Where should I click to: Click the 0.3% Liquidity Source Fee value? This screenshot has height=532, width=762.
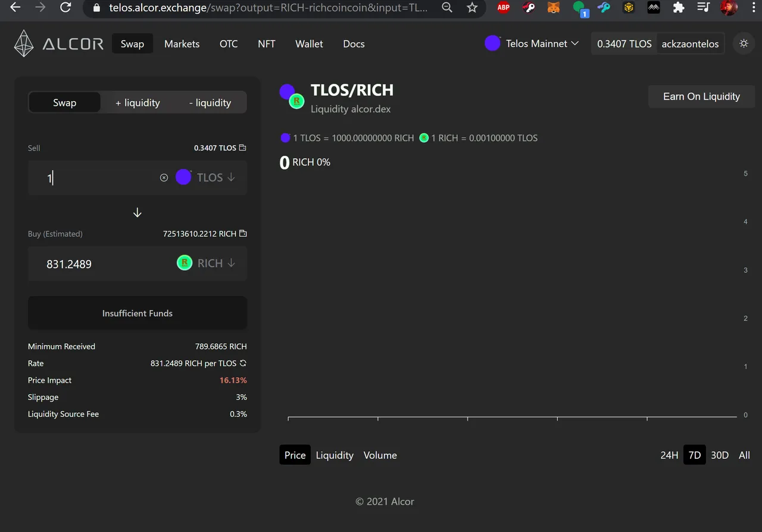pos(238,414)
